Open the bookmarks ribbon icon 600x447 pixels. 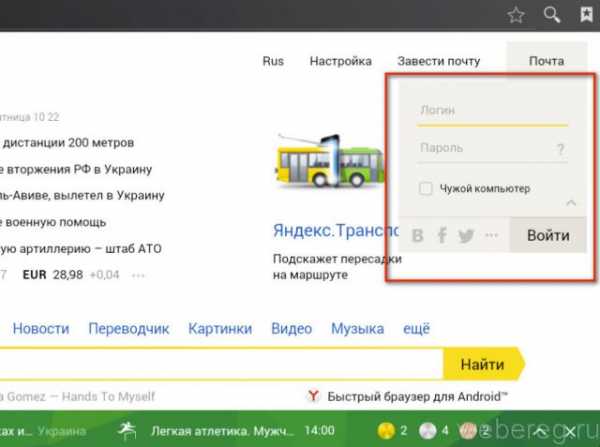[586, 15]
